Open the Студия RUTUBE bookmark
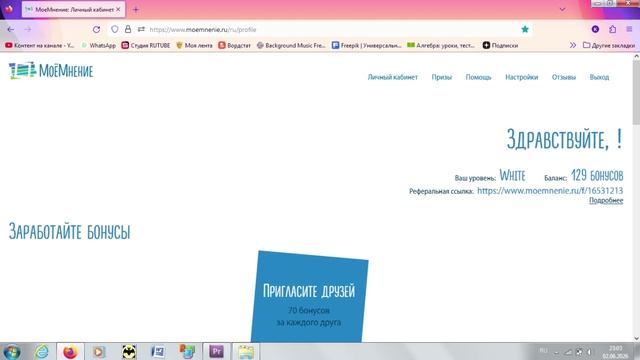 (146, 45)
